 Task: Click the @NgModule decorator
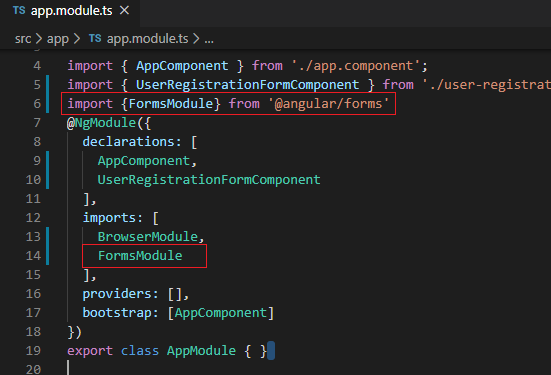(x=101, y=123)
